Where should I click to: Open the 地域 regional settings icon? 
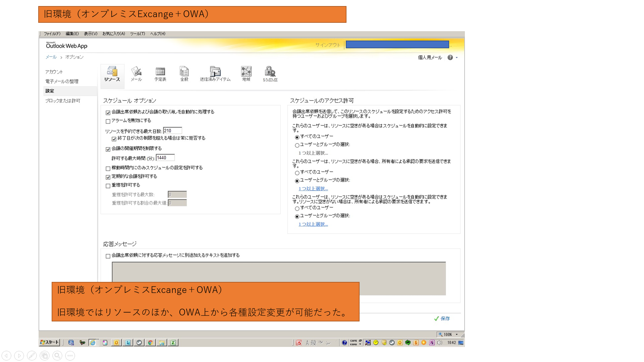point(246,74)
